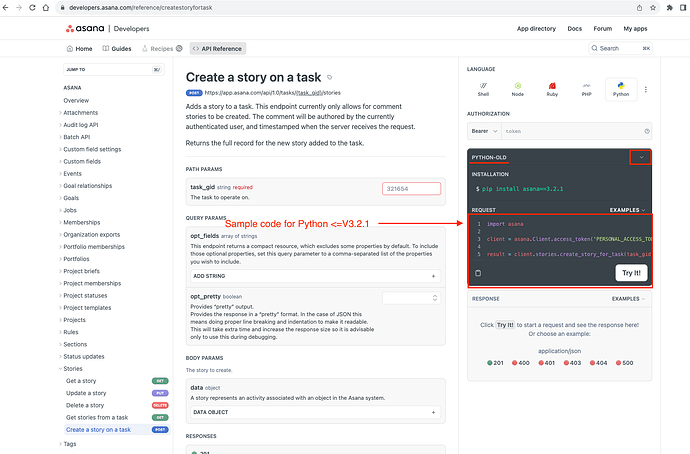
Task: Select the 401 response example
Action: (x=547, y=363)
